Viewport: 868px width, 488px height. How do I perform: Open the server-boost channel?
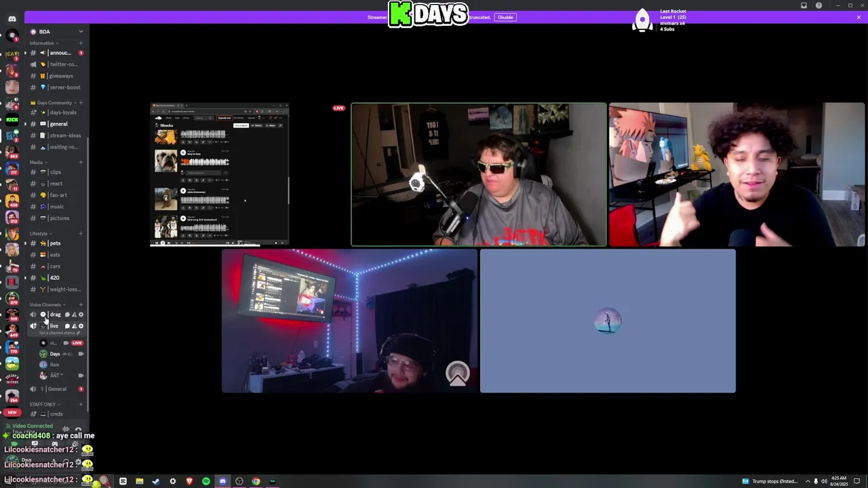pyautogui.click(x=57, y=87)
